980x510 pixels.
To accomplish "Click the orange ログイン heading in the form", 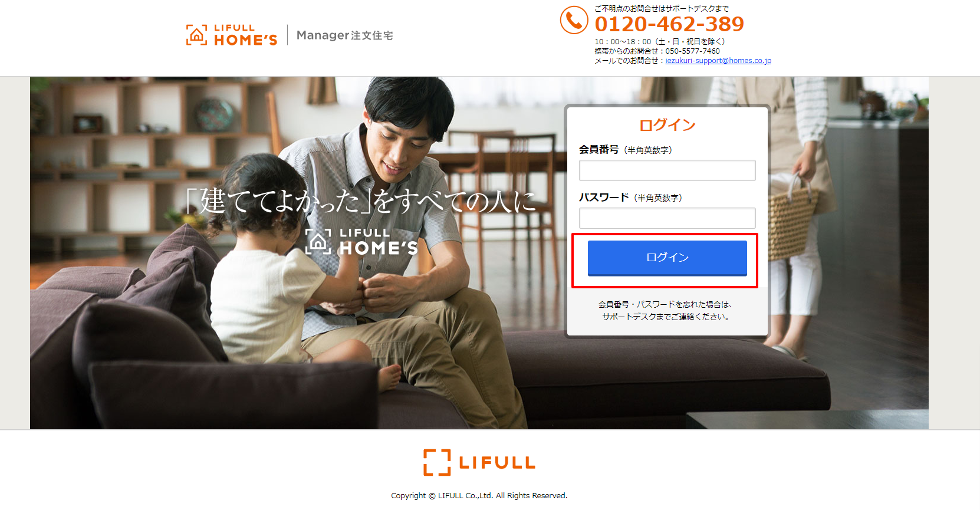I will point(667,125).
